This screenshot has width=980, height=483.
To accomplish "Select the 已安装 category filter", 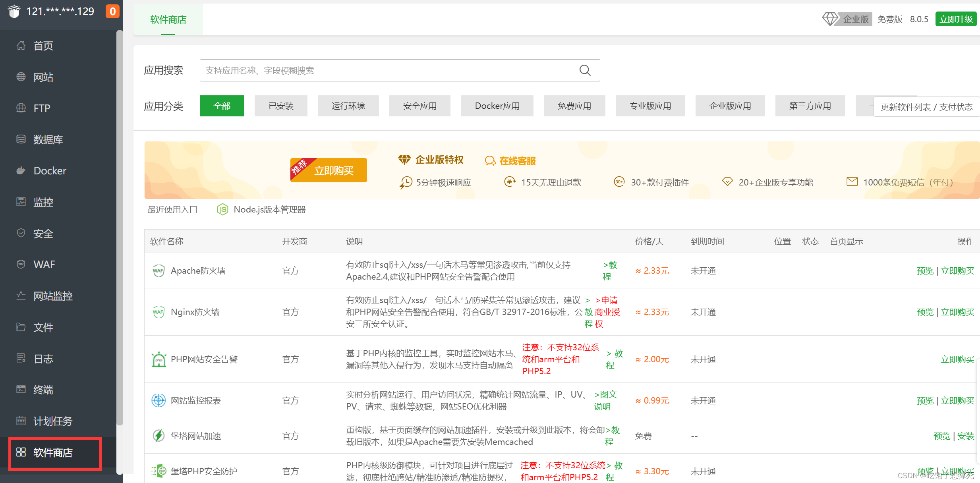I will [281, 106].
